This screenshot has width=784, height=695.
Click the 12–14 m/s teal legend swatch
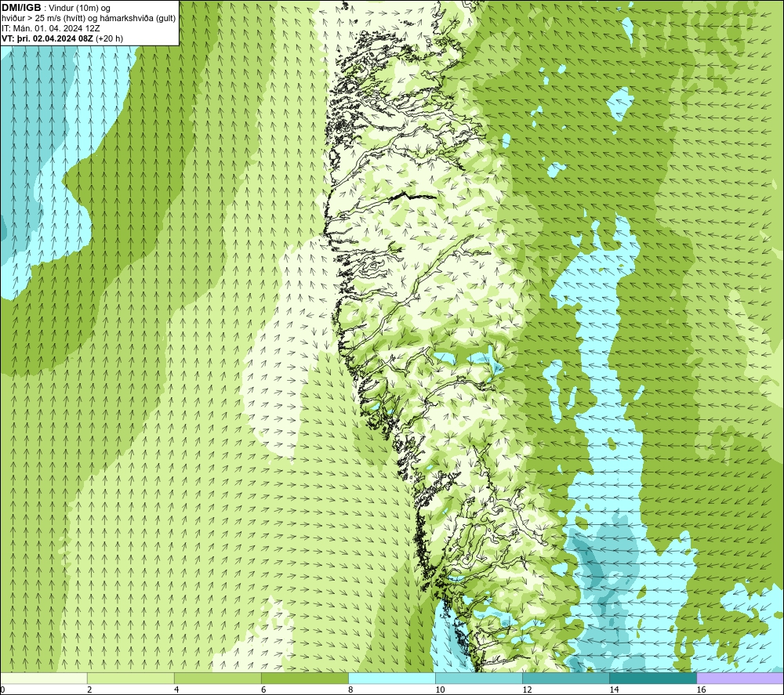[x=566, y=678]
